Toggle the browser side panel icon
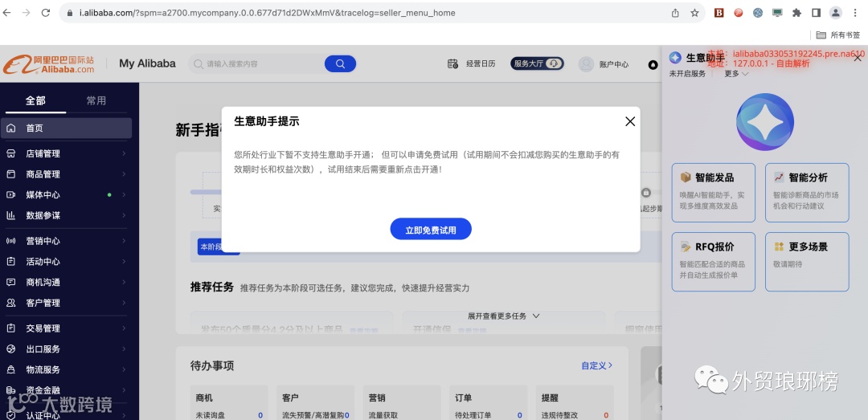The height and width of the screenshot is (420, 868). pos(816,13)
